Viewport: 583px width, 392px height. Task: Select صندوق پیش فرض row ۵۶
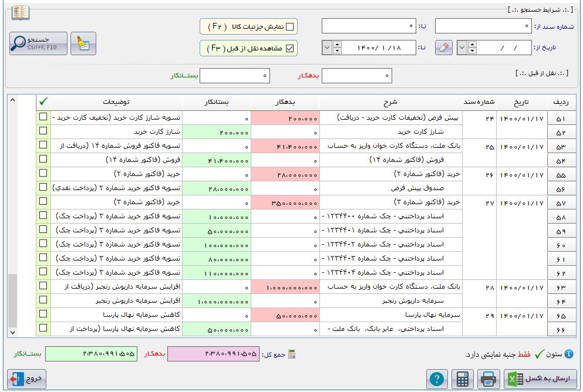[x=391, y=189]
